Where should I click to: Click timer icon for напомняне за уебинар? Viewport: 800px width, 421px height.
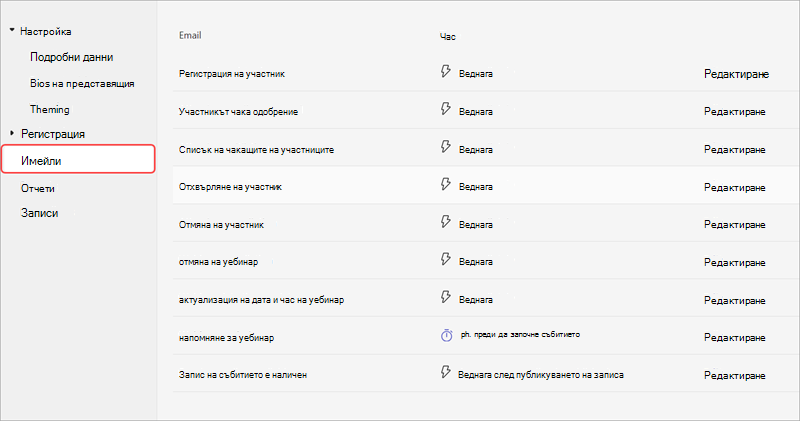(x=446, y=335)
